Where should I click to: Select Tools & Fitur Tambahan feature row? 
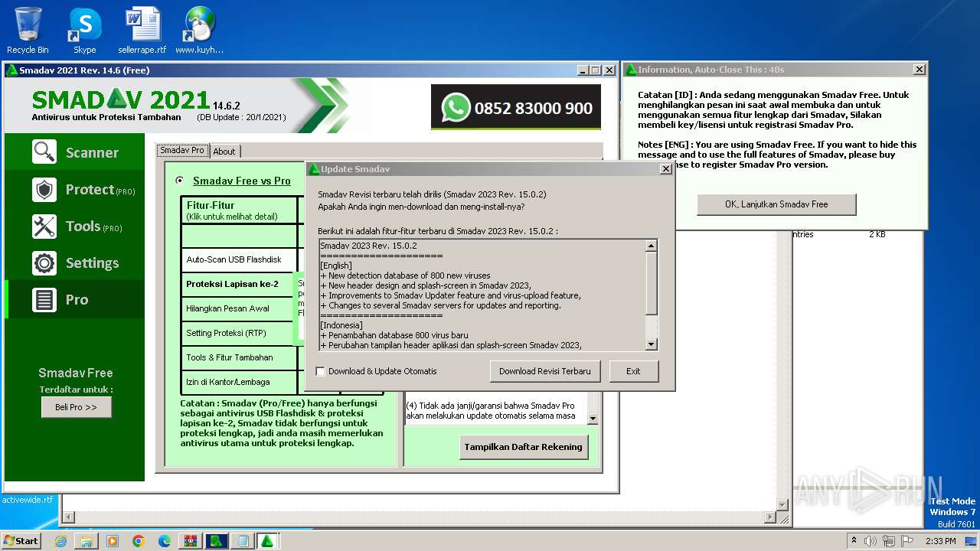tap(239, 357)
